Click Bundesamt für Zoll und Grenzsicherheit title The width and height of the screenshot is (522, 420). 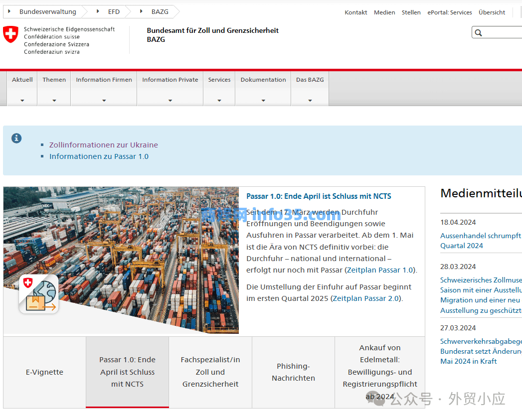coord(213,35)
